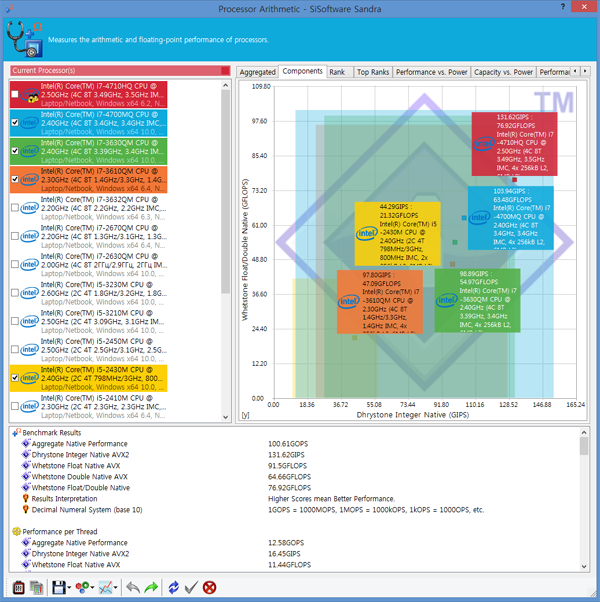Click the stethoscope module icon in header

click(25, 39)
